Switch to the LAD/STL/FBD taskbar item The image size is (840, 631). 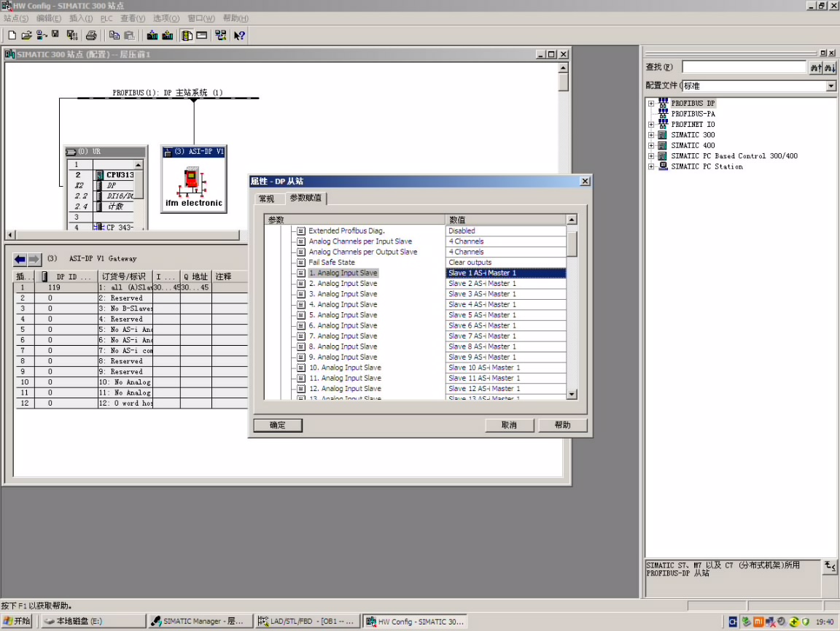306,622
